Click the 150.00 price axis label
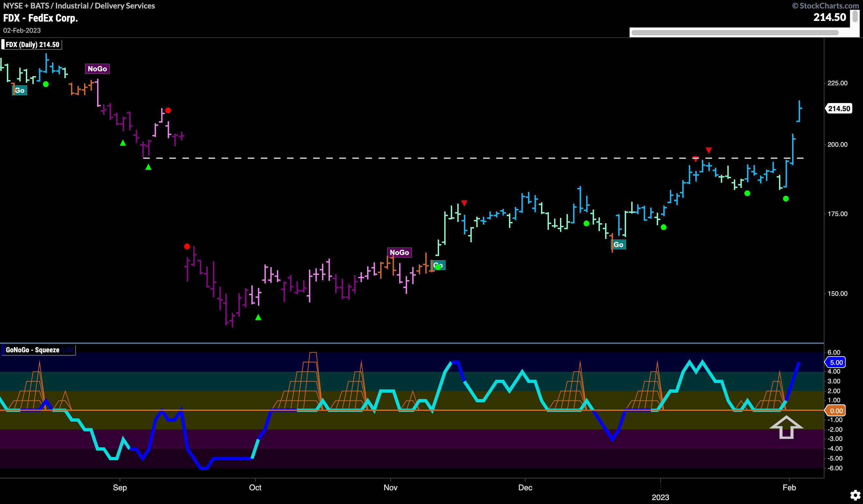 pyautogui.click(x=837, y=294)
